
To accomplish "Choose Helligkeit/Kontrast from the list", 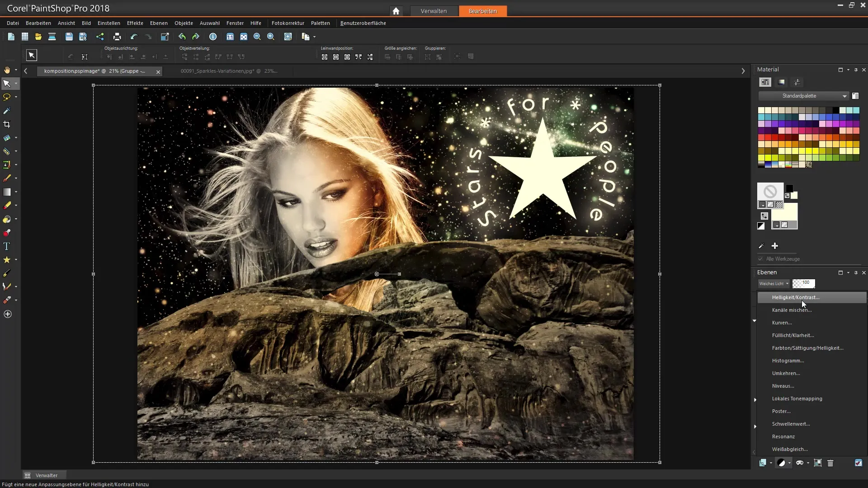I will point(812,297).
